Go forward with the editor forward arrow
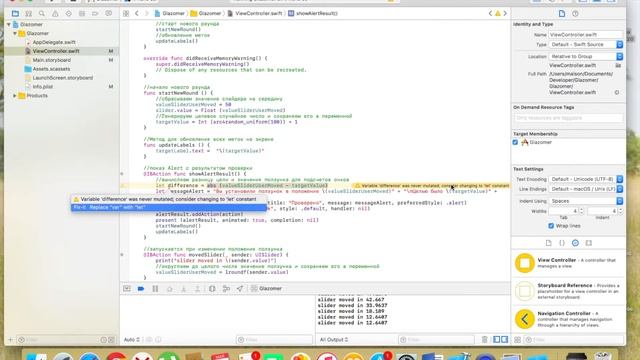 pyautogui.click(x=147, y=13)
